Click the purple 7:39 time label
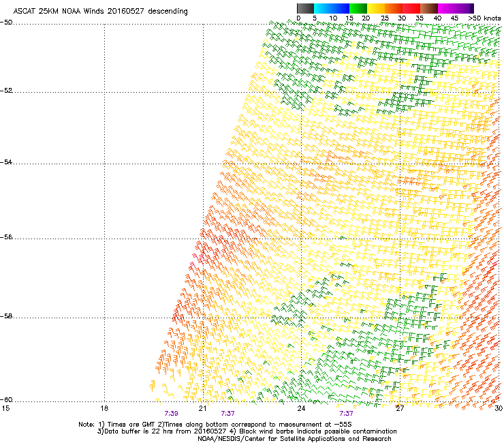This screenshot has height=443, width=504. pos(172,414)
